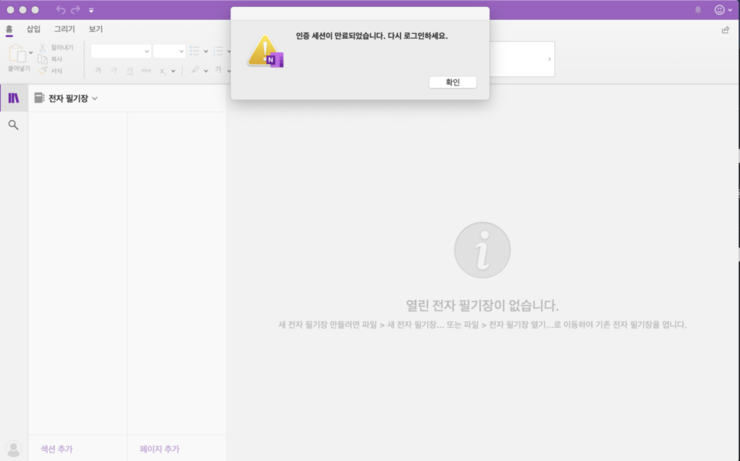Screen dimensions: 740x461
Task: Open the 보기 ribbon tab
Action: point(96,29)
